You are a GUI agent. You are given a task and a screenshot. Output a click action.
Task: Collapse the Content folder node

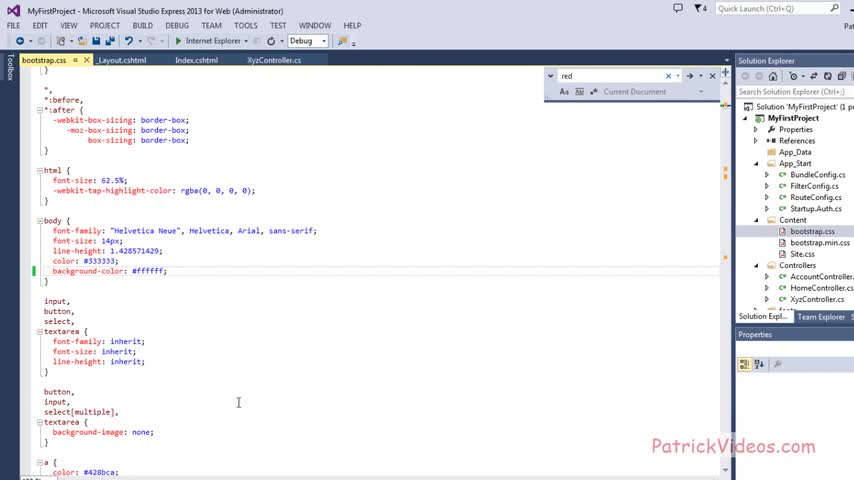(x=756, y=220)
